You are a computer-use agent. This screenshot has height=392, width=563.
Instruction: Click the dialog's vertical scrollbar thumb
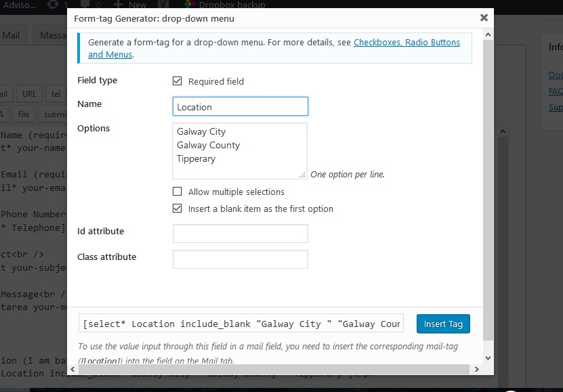(488, 190)
